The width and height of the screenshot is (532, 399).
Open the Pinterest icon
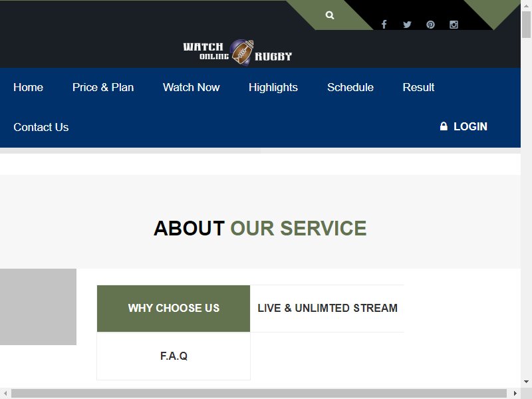click(x=430, y=25)
